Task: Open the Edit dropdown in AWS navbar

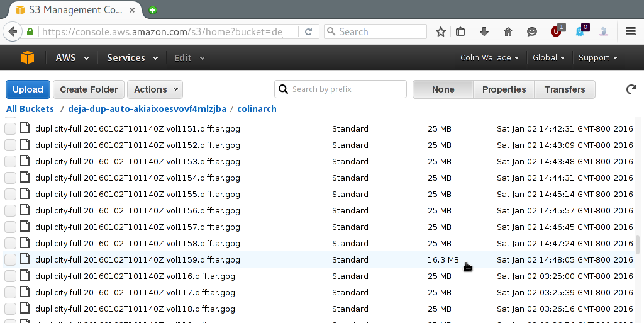Action: (189, 57)
